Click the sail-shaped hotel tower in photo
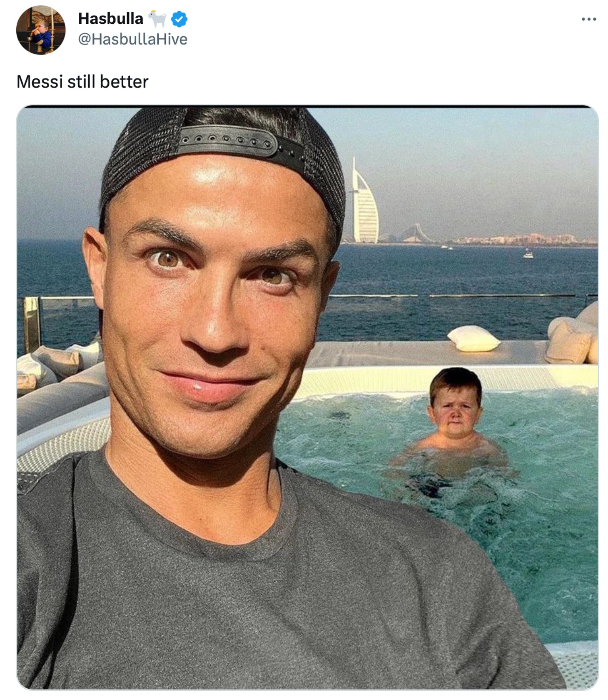Image resolution: width=608 pixels, height=700 pixels. pyautogui.click(x=365, y=202)
